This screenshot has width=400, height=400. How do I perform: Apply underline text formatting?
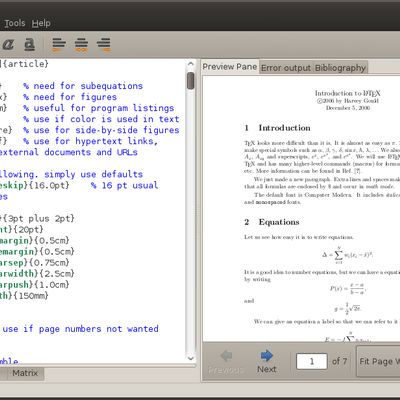(30, 44)
